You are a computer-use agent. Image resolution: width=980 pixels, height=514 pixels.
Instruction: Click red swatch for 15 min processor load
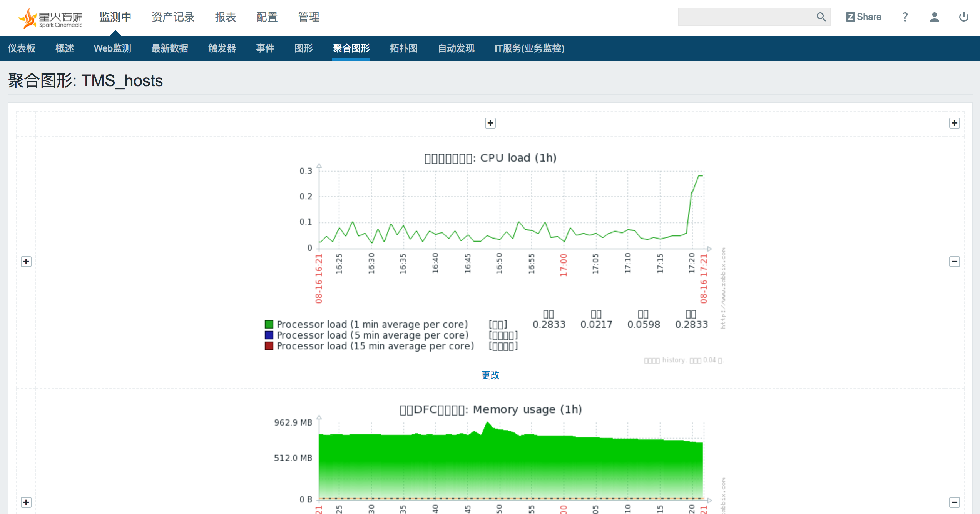(x=269, y=346)
